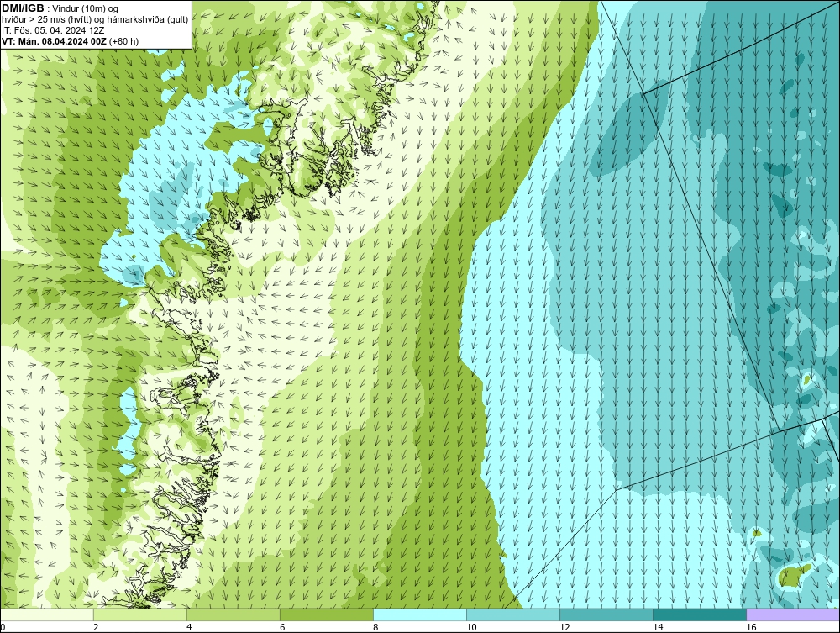Click the 10–12 m/s light teal swatch
The width and height of the screenshot is (840, 633).
point(513,615)
